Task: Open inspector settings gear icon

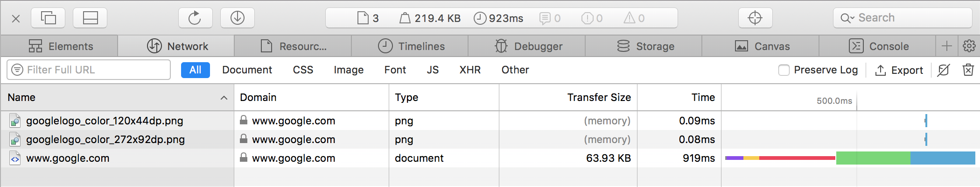Action: 969,46
